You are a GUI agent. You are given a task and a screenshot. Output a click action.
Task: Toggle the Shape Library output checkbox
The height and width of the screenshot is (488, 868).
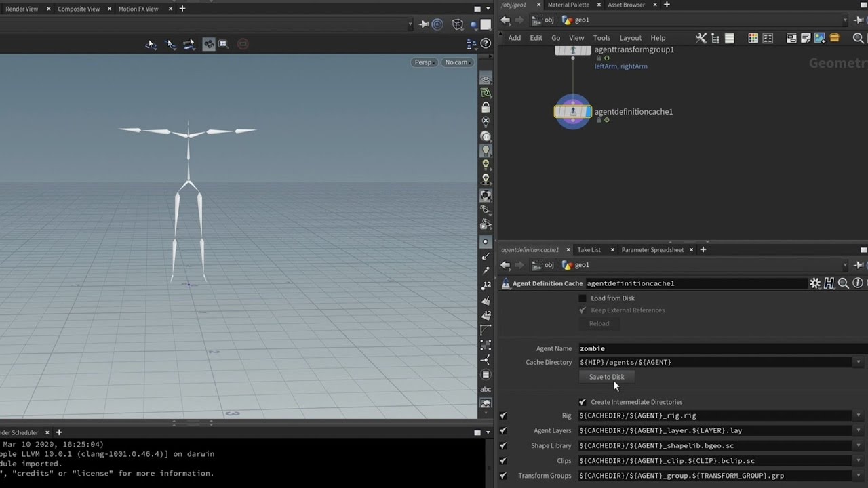tap(503, 445)
